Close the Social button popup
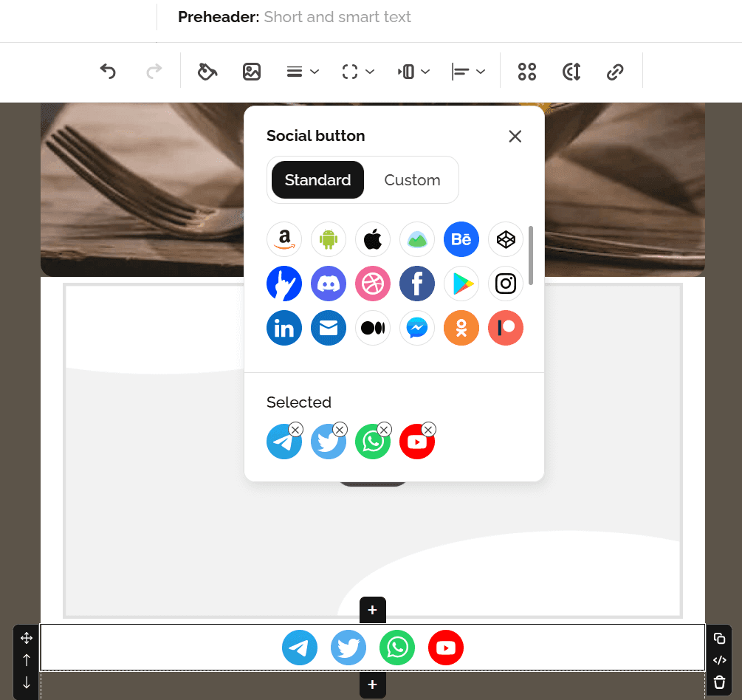This screenshot has width=742, height=700. pyautogui.click(x=515, y=137)
